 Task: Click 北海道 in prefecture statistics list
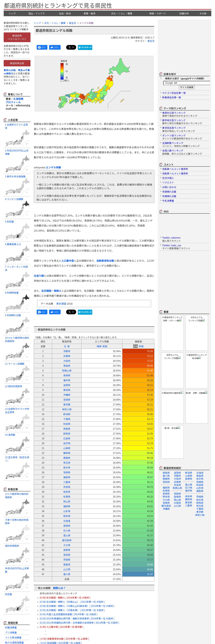click(200, 473)
